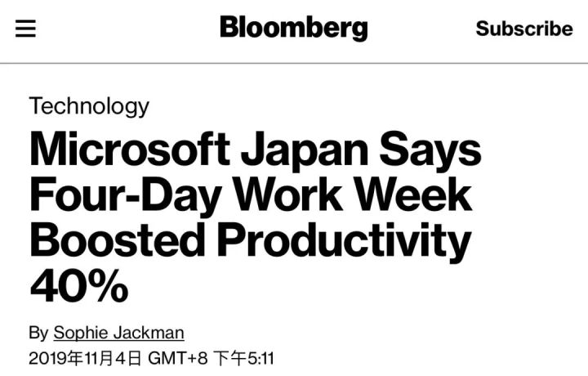
Task: Click the publication date 2019年11月4日
Action: pyautogui.click(x=85, y=358)
